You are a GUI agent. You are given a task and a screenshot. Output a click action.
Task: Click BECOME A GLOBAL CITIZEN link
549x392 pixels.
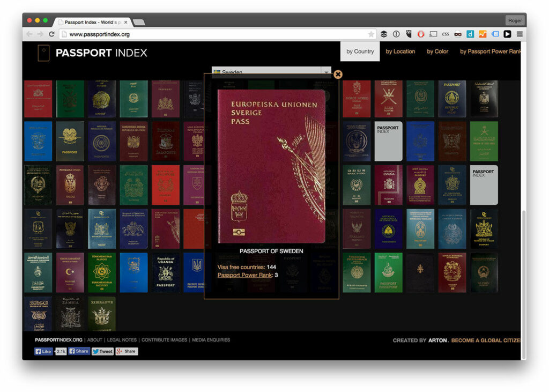pyautogui.click(x=486, y=341)
